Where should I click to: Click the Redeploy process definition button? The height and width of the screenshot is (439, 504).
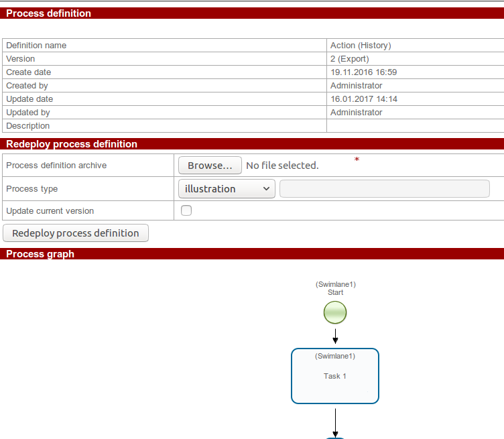click(x=76, y=233)
